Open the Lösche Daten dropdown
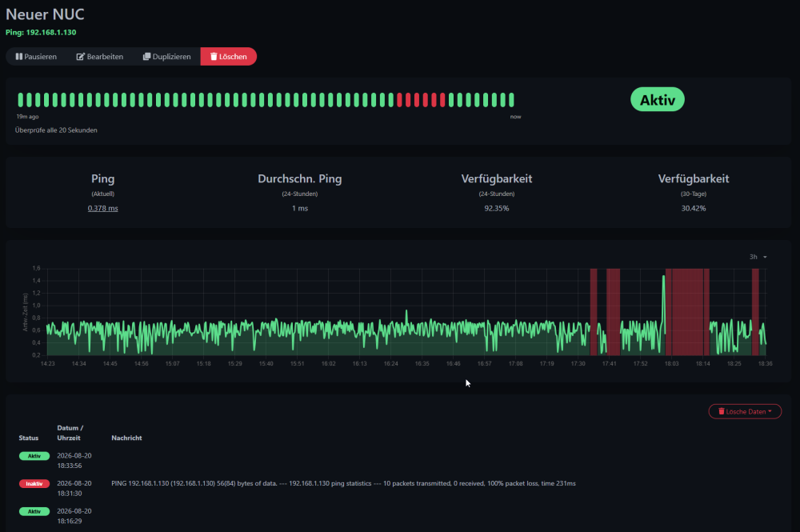This screenshot has width=800, height=532. click(x=745, y=412)
